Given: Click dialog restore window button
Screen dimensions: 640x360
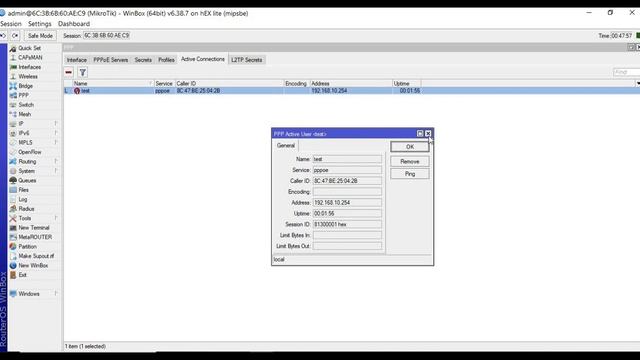Looking at the screenshot, I should pyautogui.click(x=420, y=133).
